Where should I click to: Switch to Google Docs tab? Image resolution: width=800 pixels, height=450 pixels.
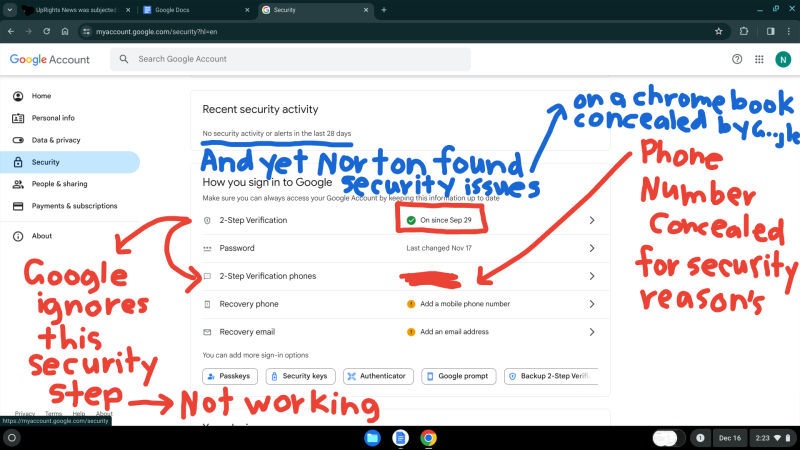tap(196, 10)
